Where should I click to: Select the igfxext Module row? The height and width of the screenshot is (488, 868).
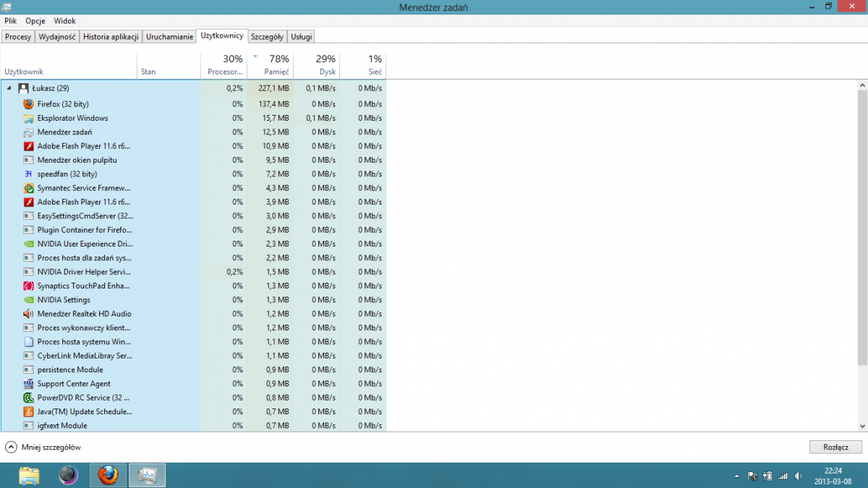193,426
